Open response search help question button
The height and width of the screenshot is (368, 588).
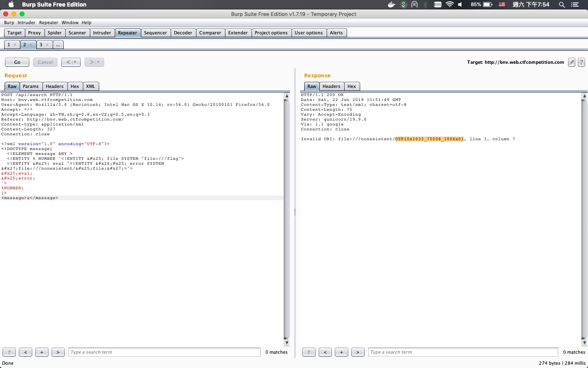click(x=309, y=352)
